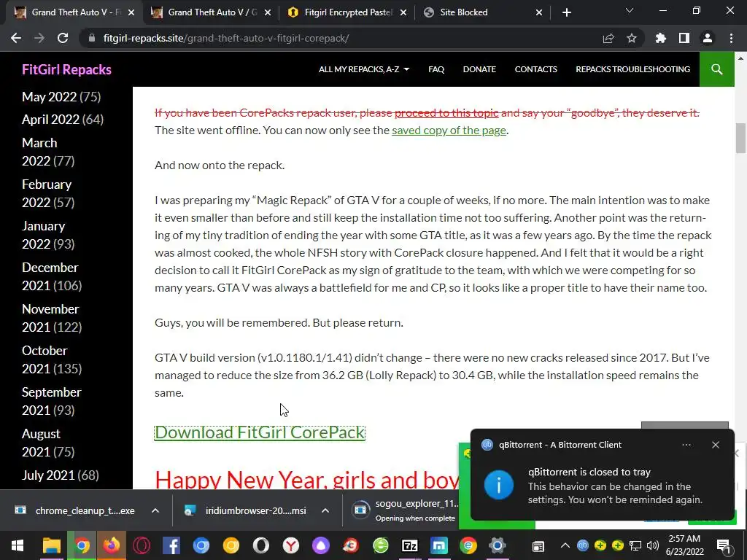Open the May 2022 archive

(49, 97)
